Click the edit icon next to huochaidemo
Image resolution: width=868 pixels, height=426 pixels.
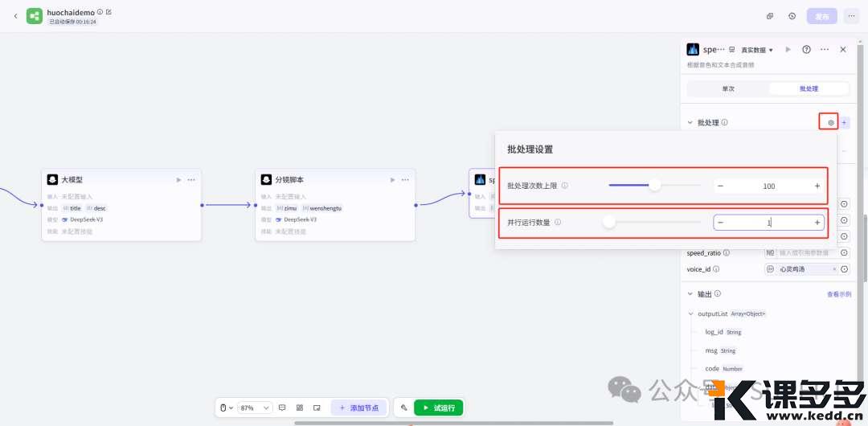(x=108, y=12)
